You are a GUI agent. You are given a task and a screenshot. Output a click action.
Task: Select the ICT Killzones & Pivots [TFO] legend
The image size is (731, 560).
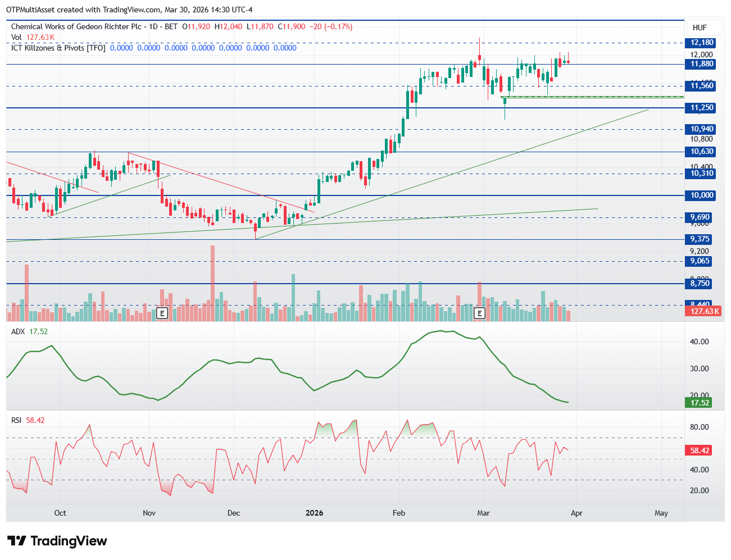(x=58, y=48)
